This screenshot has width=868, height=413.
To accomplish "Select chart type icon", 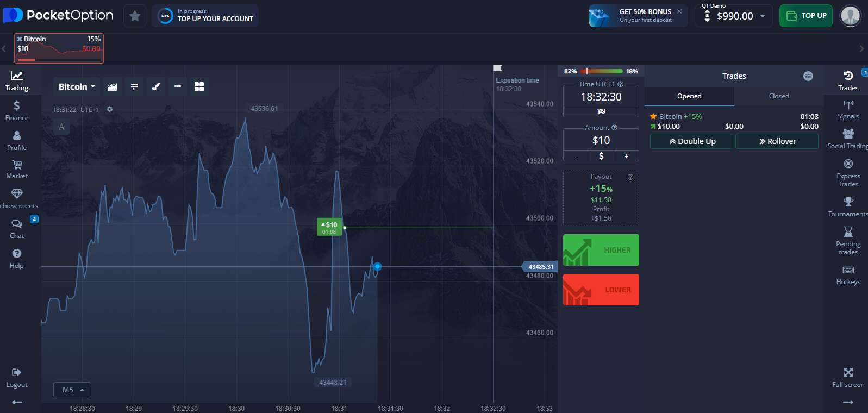I will pos(113,86).
